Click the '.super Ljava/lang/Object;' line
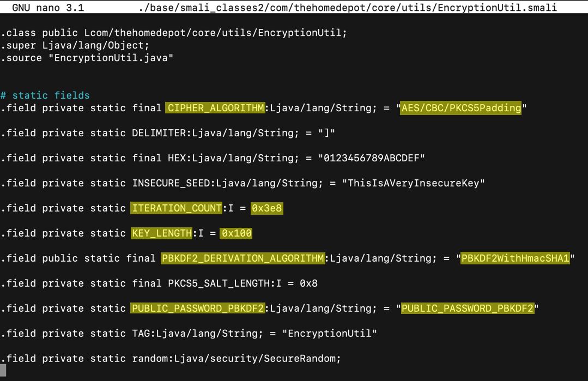This screenshot has width=588, height=381. click(75, 45)
